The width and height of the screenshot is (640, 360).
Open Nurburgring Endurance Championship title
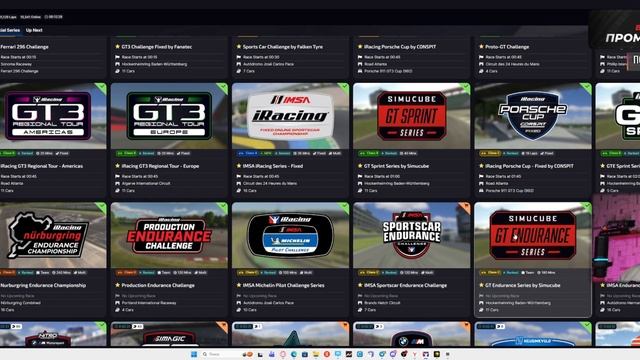(x=43, y=285)
